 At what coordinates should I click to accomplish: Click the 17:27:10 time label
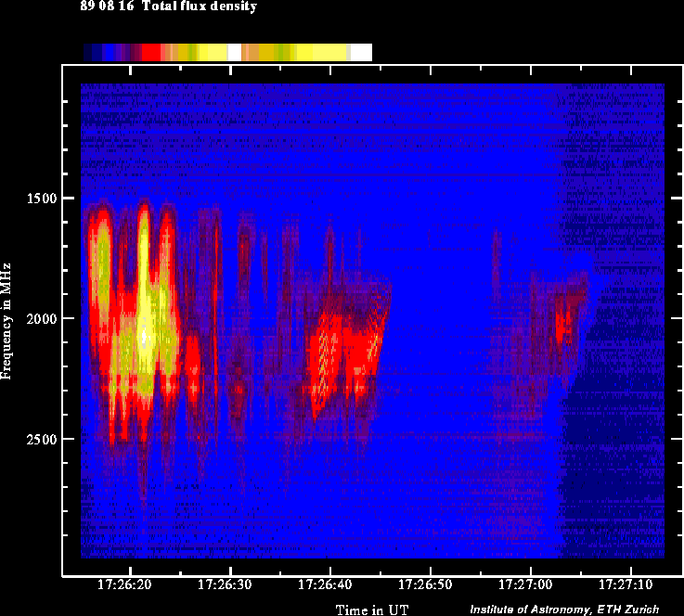(626, 584)
